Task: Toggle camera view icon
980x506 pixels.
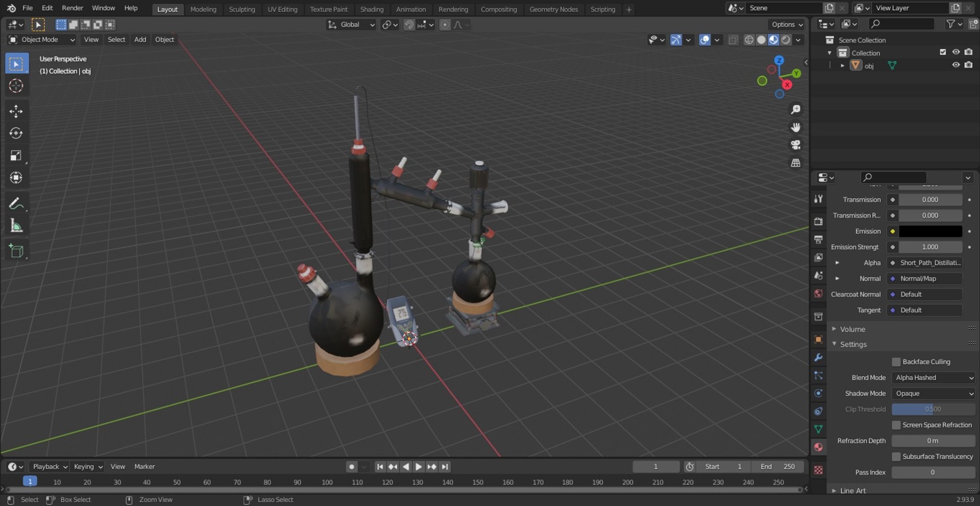Action: pyautogui.click(x=795, y=145)
